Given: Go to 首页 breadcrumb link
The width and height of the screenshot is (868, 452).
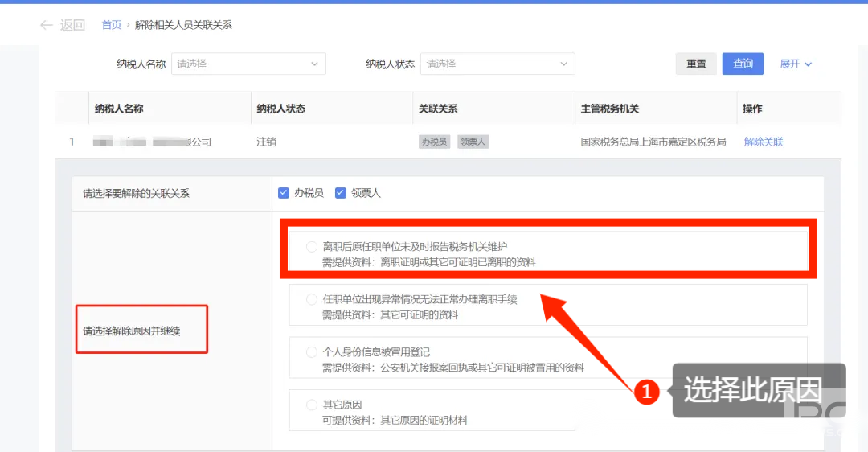Looking at the screenshot, I should (112, 25).
